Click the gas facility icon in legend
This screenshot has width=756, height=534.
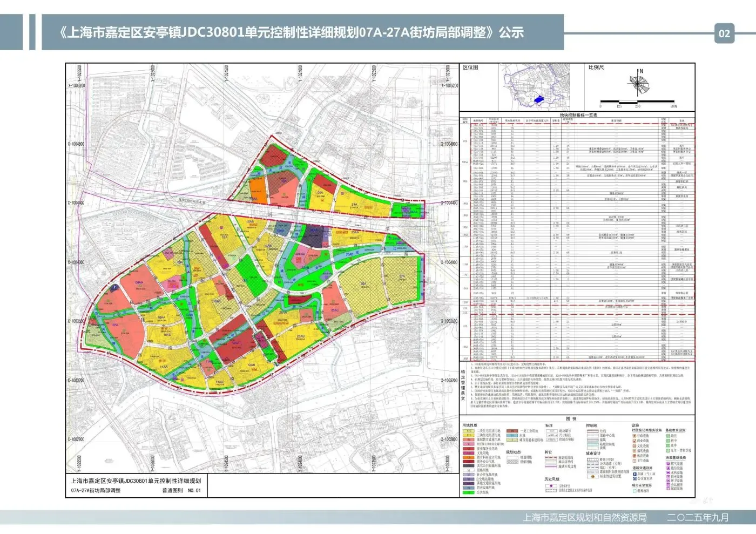tap(668, 463)
